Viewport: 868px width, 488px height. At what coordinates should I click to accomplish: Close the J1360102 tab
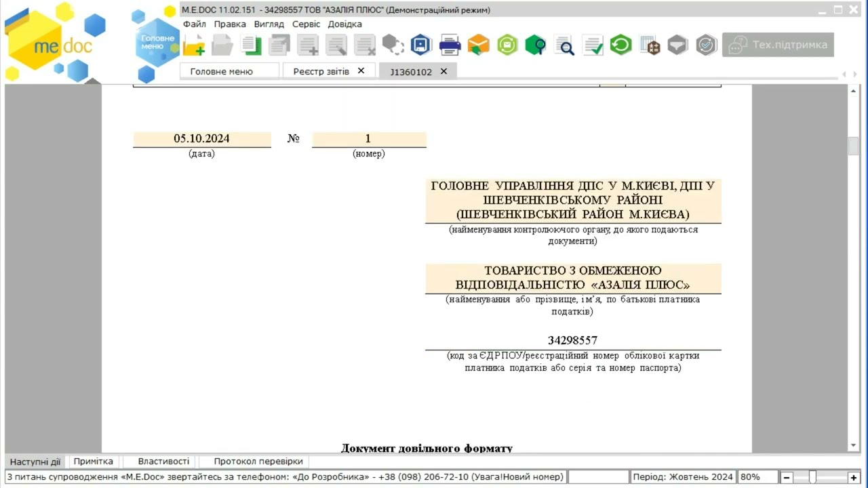pos(443,71)
